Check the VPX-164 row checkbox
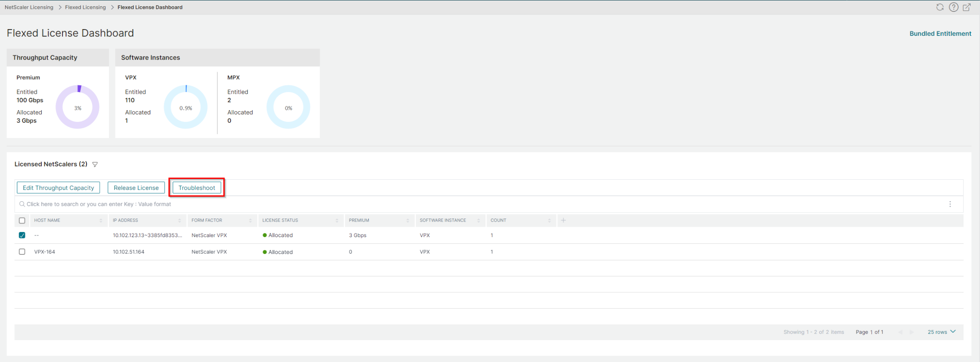 click(x=22, y=252)
